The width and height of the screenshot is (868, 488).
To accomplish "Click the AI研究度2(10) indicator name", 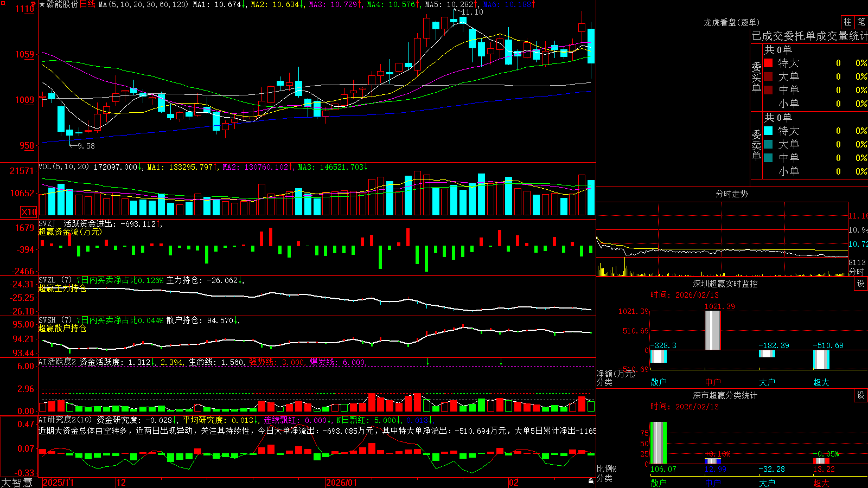I will [66, 420].
